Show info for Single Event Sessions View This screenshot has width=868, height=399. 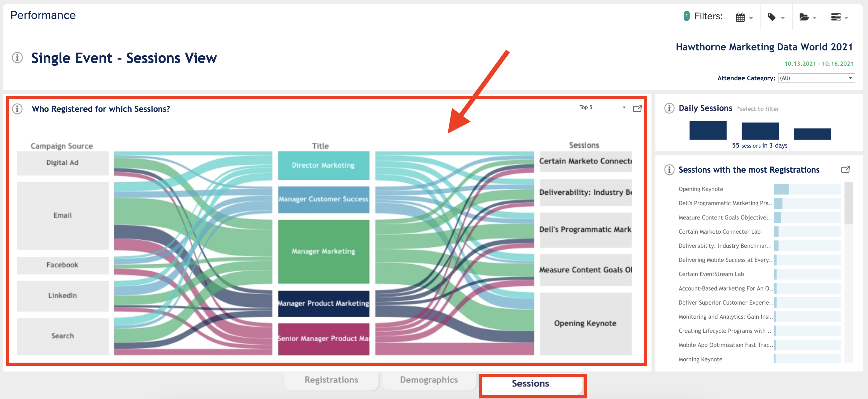17,58
